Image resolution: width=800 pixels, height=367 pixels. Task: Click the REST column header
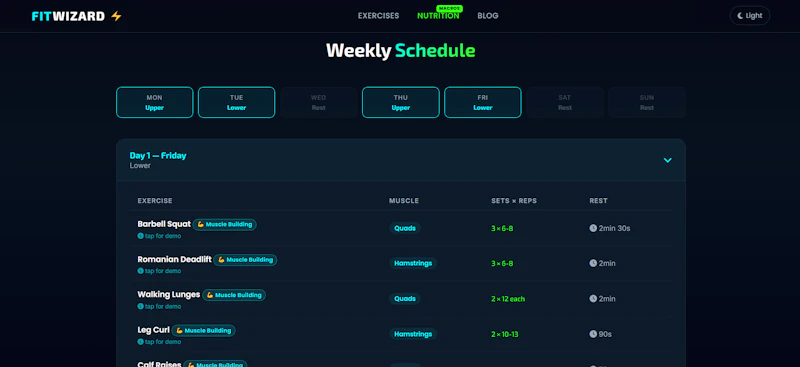(598, 201)
